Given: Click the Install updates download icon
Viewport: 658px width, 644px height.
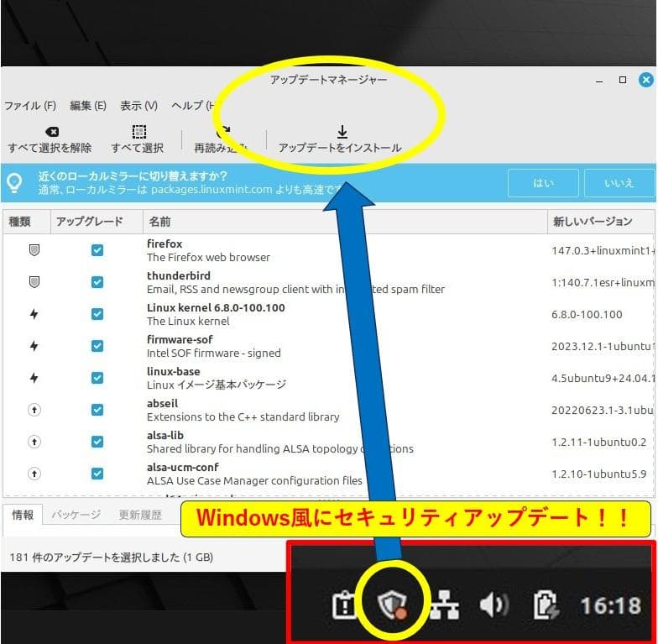Looking at the screenshot, I should (x=342, y=132).
